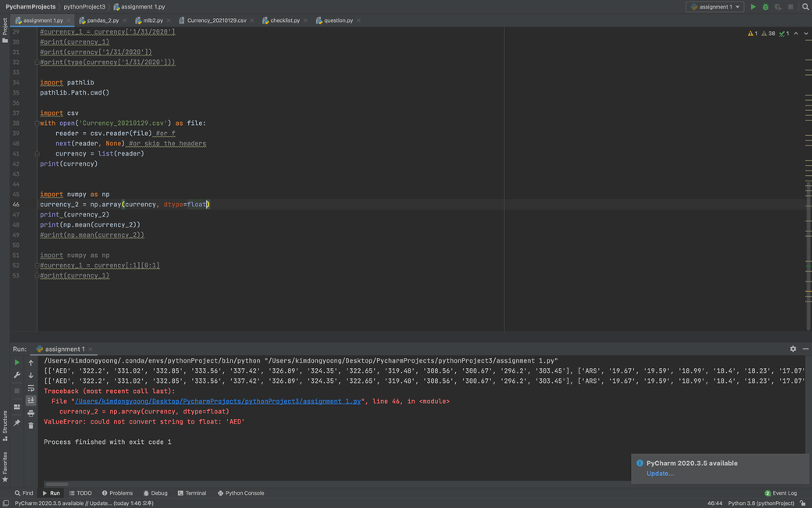Print the Run output with the printer icon
The image size is (812, 508).
(x=30, y=413)
